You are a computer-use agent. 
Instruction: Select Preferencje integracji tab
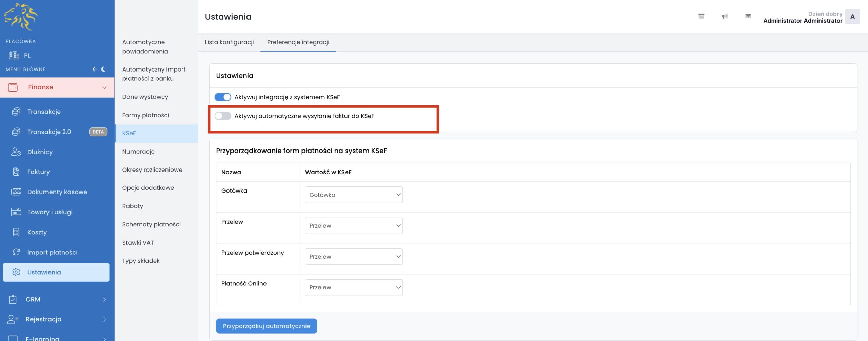298,42
